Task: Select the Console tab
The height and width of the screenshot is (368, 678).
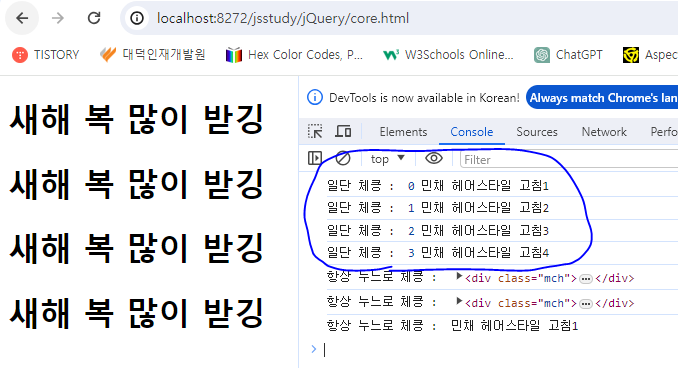Action: [x=472, y=132]
